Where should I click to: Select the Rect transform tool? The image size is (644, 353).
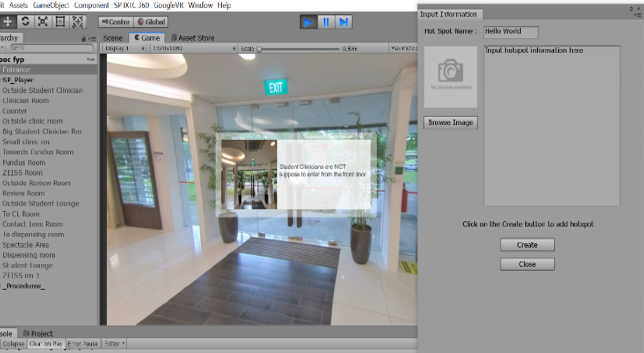(x=60, y=22)
